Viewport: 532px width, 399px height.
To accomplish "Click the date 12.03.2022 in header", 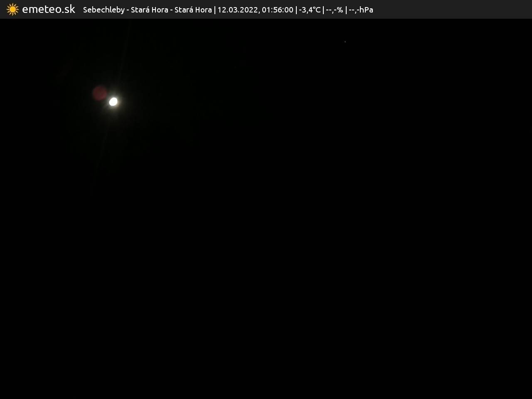I will (238, 10).
